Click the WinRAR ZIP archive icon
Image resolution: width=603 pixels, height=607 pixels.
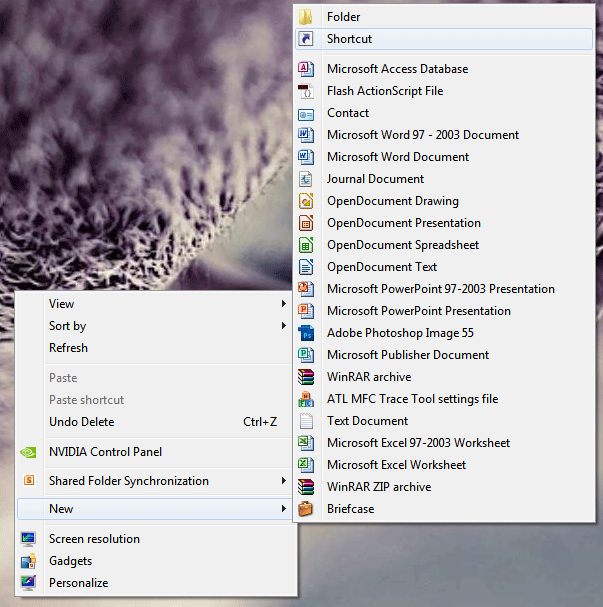(306, 487)
